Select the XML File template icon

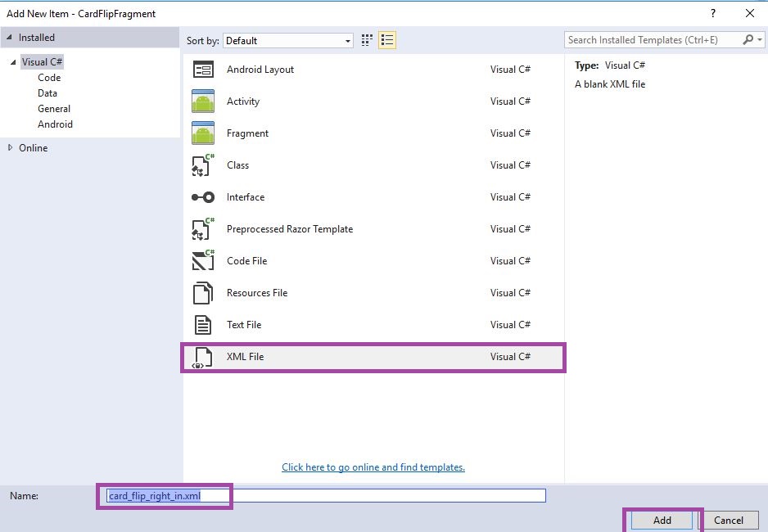203,358
